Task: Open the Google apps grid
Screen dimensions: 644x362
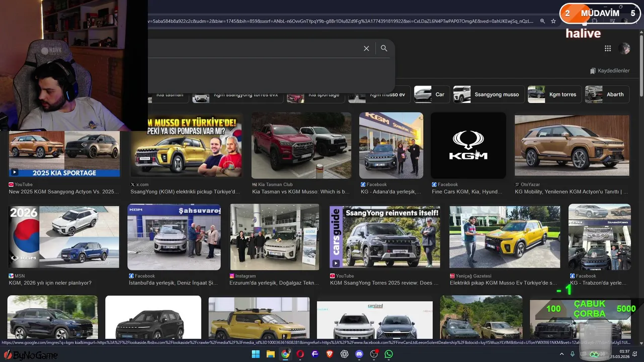Action: click(x=608, y=48)
